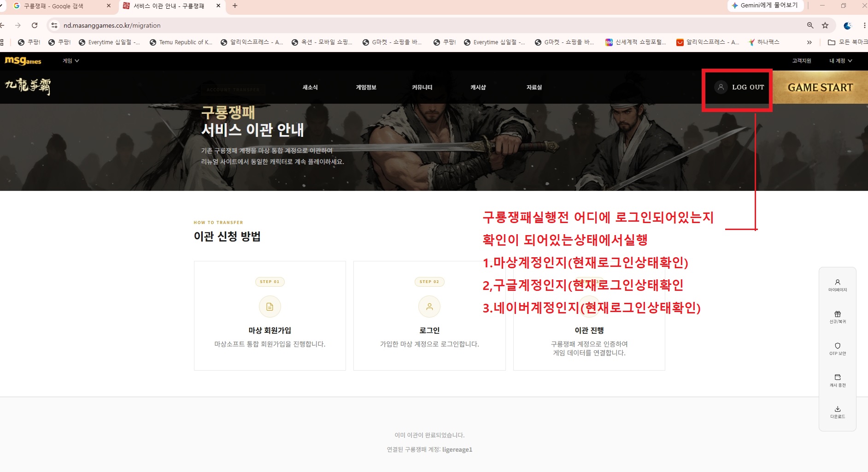868x472 pixels.
Task: Open 캐시 충전 in side menu
Action: pyautogui.click(x=838, y=381)
